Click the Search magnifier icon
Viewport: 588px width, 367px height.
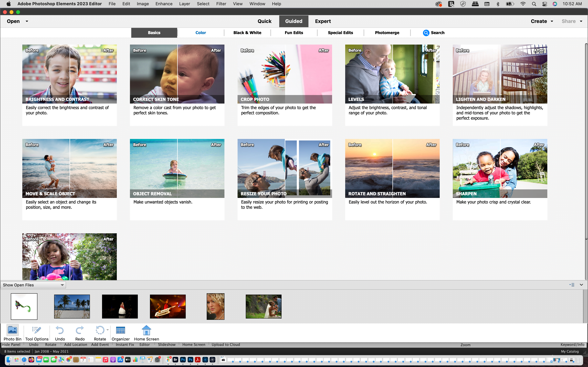pyautogui.click(x=426, y=33)
